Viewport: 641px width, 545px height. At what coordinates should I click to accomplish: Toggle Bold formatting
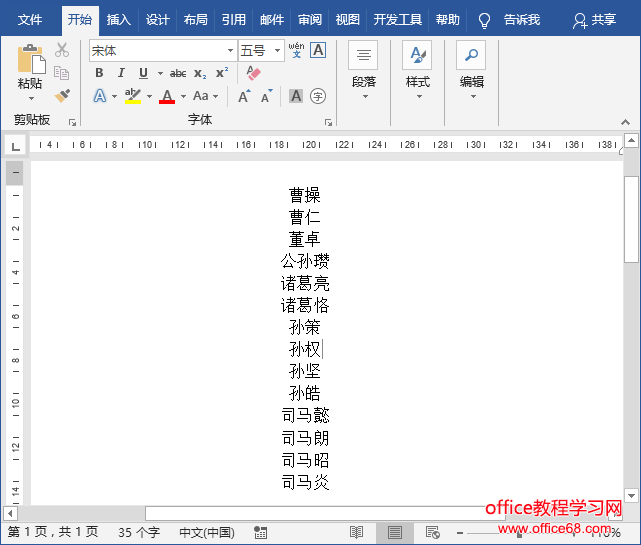pos(99,73)
